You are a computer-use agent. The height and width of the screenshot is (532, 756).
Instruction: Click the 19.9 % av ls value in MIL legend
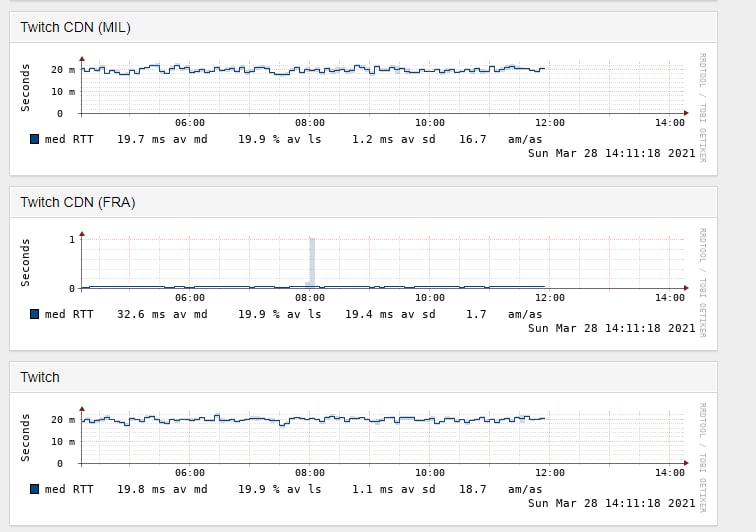tap(280, 139)
